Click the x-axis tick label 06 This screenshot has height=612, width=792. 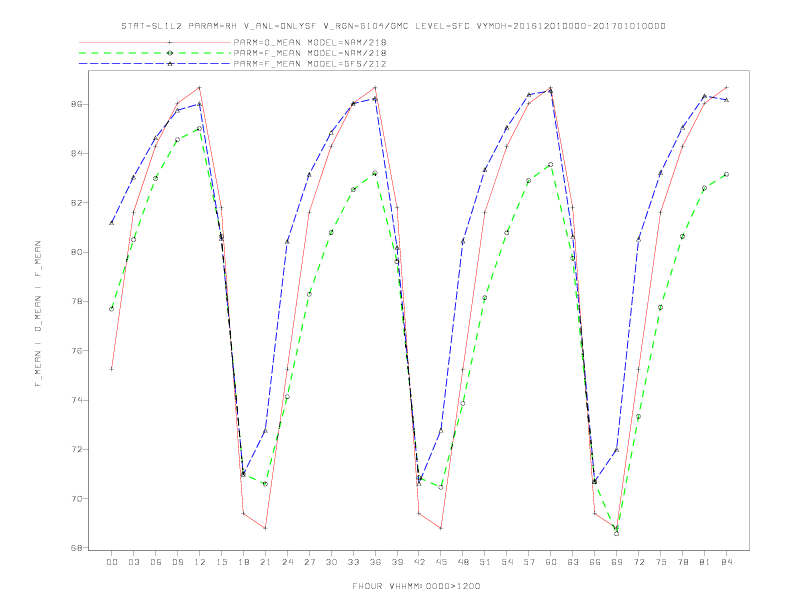156,562
